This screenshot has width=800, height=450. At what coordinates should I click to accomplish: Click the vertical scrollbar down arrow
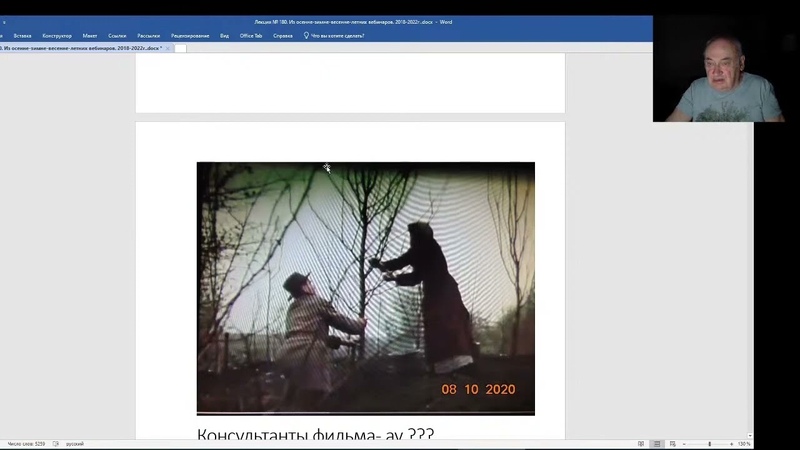pyautogui.click(x=750, y=436)
